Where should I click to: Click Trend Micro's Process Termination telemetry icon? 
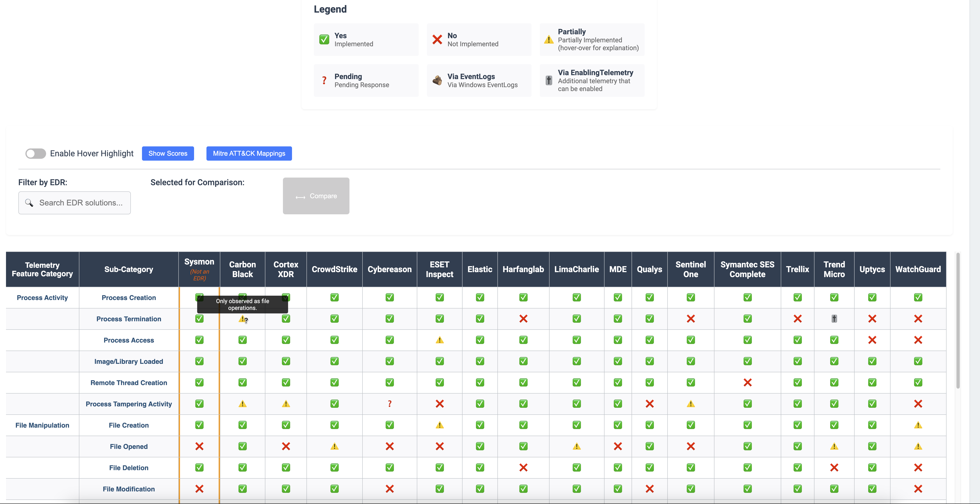[x=834, y=319]
